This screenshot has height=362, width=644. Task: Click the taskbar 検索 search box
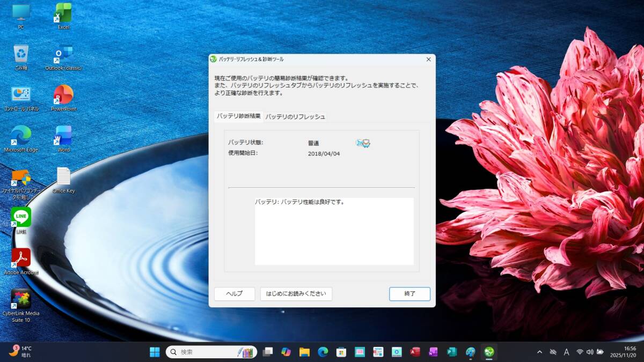(x=211, y=352)
